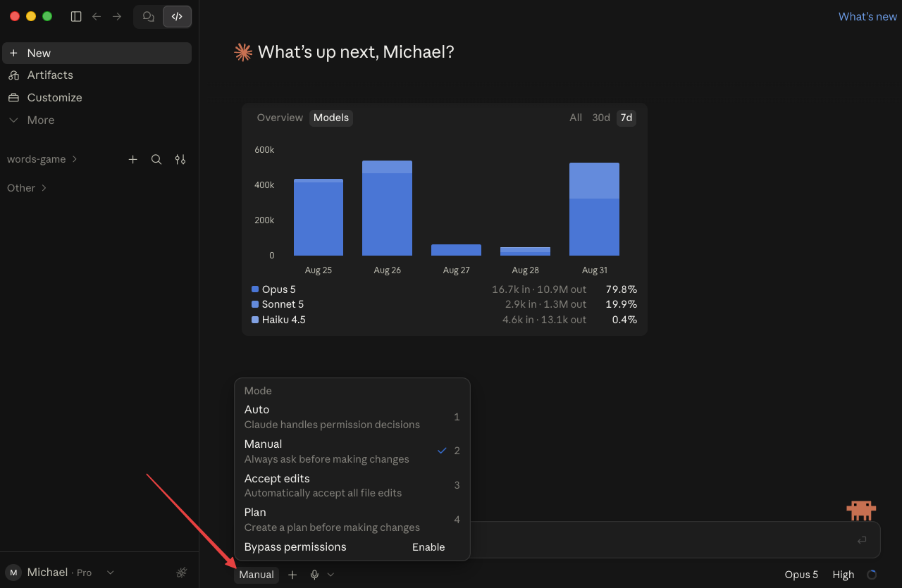Screen dimensions: 902x588
Task: Click the bug icon near Michael
Action: coord(182,573)
